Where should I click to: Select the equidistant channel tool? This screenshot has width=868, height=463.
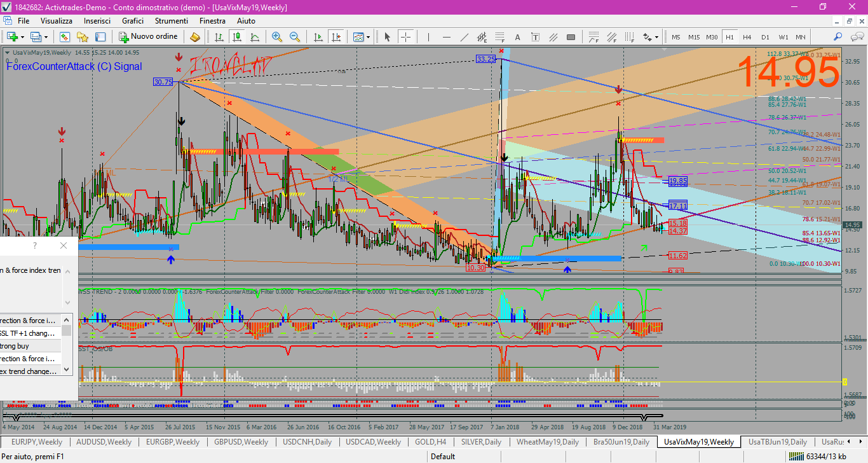coord(482,37)
